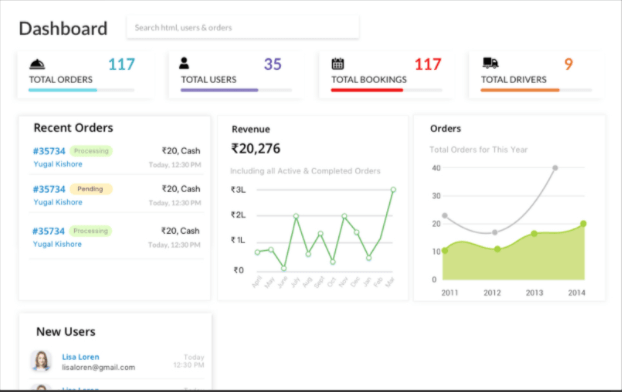Select the 2012 green point on Orders chart
Image resolution: width=622 pixels, height=392 pixels.
click(497, 249)
